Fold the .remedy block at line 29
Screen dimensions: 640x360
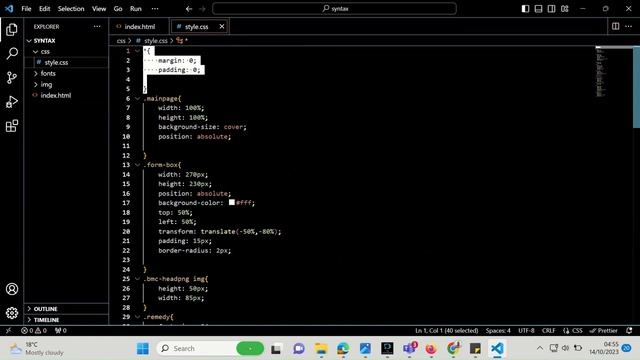pyautogui.click(x=138, y=317)
